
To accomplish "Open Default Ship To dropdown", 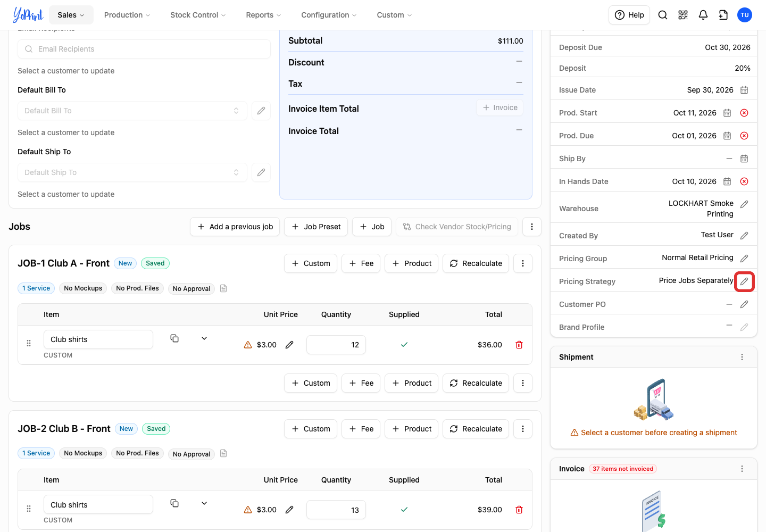I will pos(132,172).
